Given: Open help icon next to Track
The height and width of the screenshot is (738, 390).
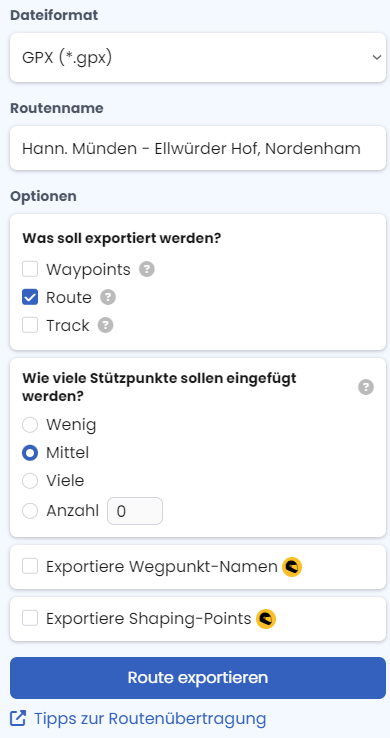Looking at the screenshot, I should click(105, 325).
